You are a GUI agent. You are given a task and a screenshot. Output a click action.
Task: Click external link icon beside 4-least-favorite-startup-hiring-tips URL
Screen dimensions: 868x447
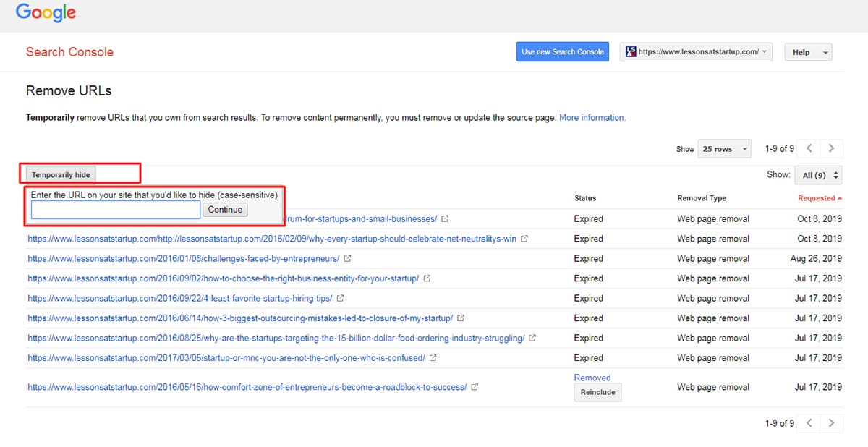pyautogui.click(x=340, y=298)
